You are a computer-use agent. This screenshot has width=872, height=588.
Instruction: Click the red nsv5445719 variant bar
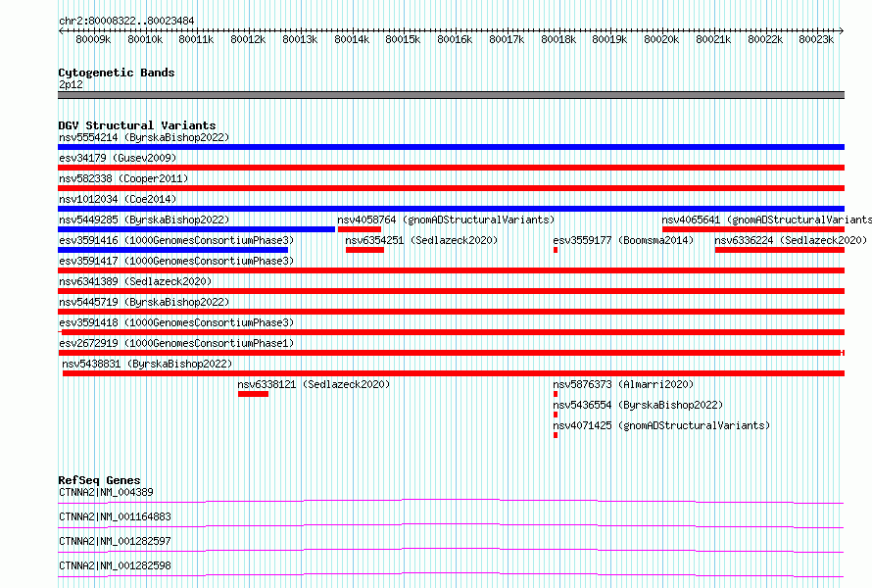(451, 312)
